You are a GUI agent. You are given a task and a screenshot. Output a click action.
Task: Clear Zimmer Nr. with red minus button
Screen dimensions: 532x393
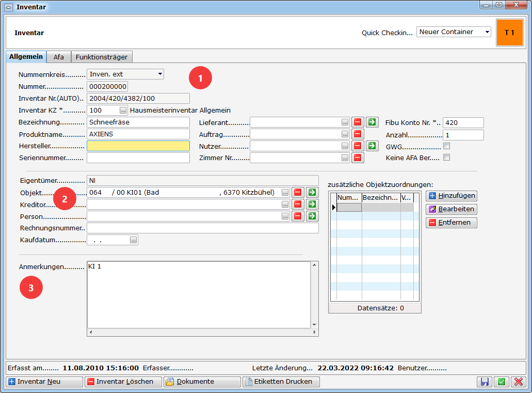(358, 158)
